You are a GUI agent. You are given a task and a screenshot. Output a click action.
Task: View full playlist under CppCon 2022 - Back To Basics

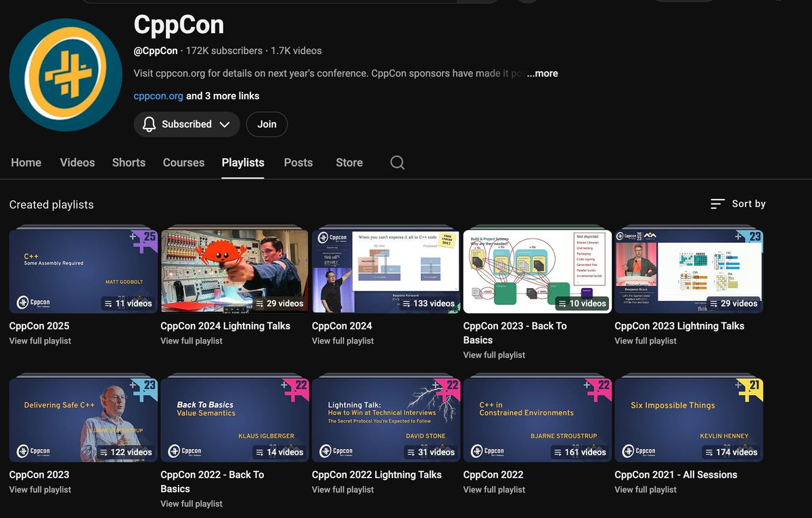[191, 504]
